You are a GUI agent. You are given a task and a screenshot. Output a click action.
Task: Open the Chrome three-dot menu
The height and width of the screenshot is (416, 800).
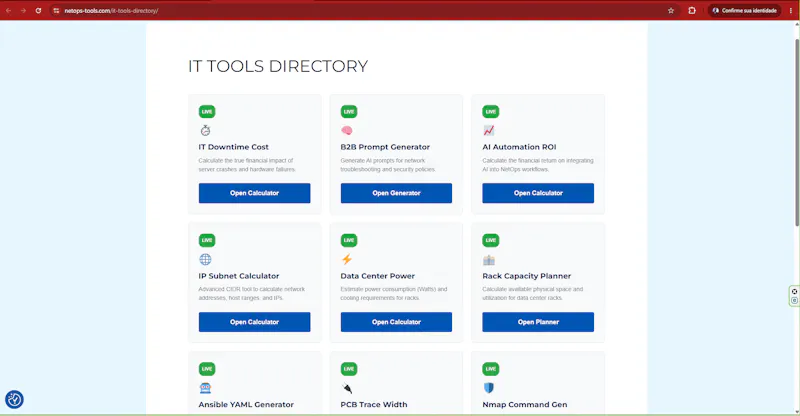click(791, 10)
